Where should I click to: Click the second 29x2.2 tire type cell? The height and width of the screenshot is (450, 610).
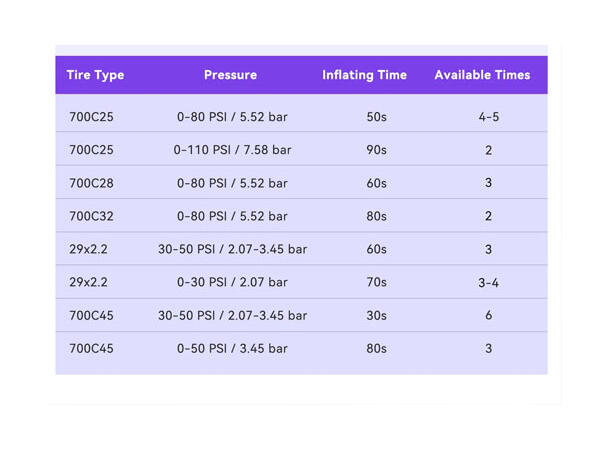point(88,282)
